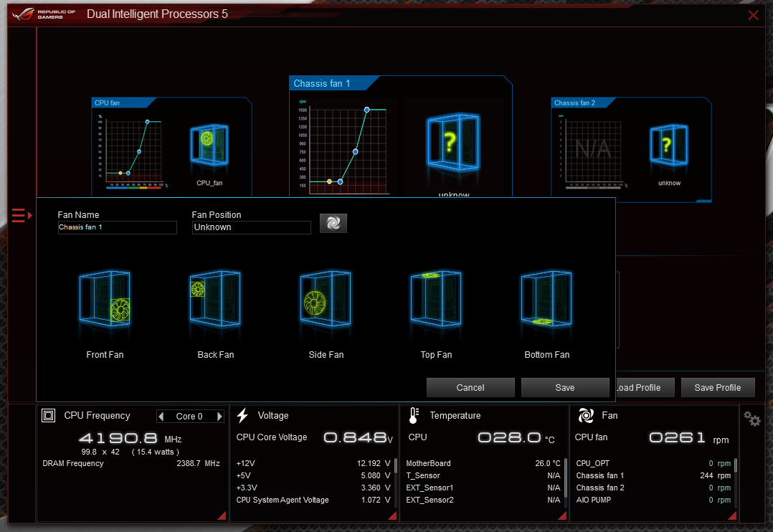Image resolution: width=773 pixels, height=532 pixels.
Task: Click the Chassis fan 2 N/A graph
Action: click(593, 150)
